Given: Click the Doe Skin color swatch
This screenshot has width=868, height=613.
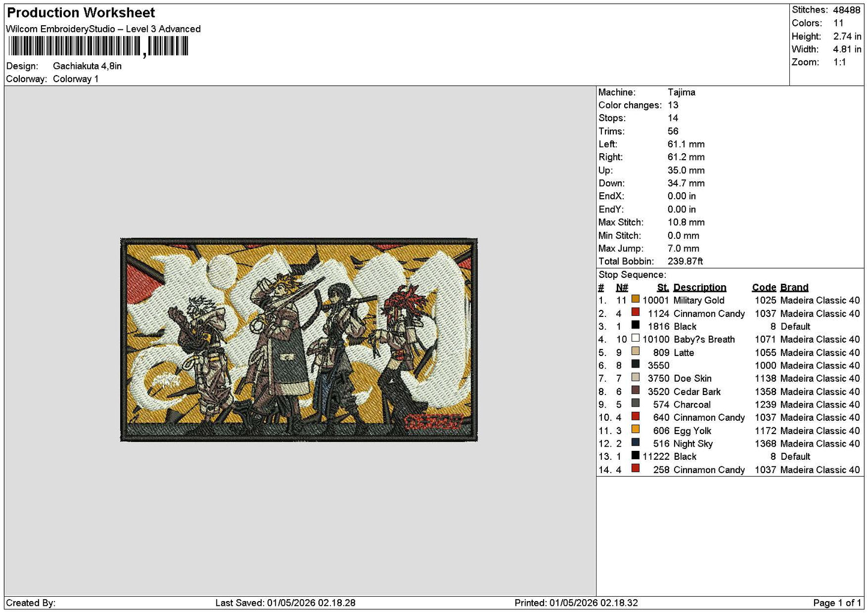Looking at the screenshot, I should coord(635,378).
